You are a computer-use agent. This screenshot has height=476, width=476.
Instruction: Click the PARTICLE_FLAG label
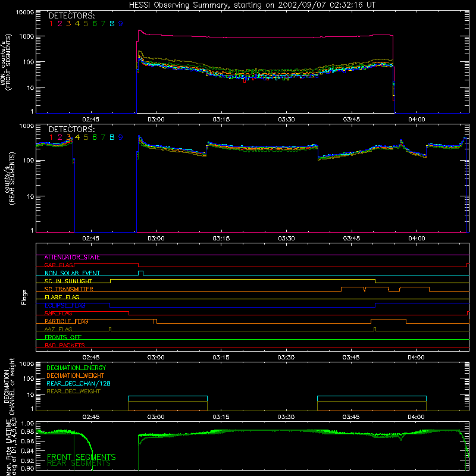click(x=67, y=321)
